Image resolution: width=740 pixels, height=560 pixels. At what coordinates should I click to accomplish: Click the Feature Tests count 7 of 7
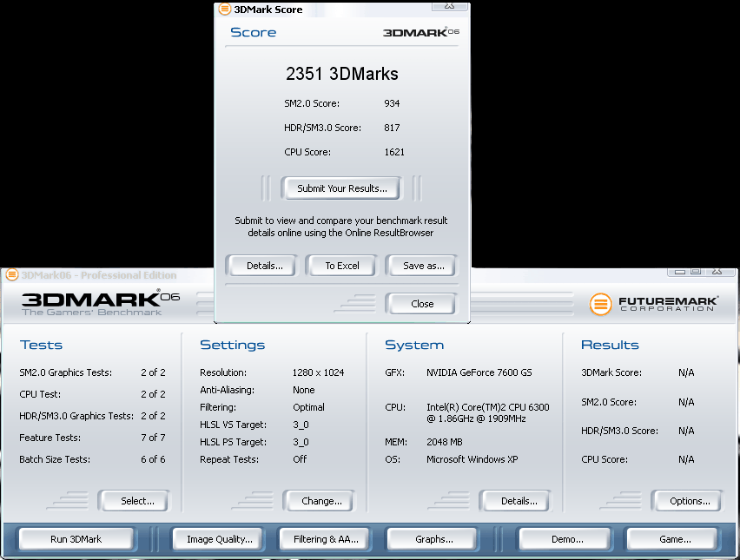[153, 438]
